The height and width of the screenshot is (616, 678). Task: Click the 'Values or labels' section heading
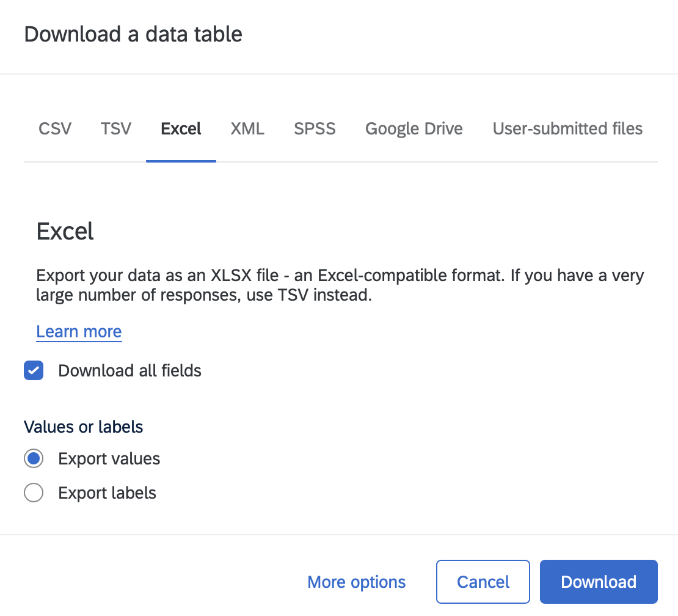[84, 427]
